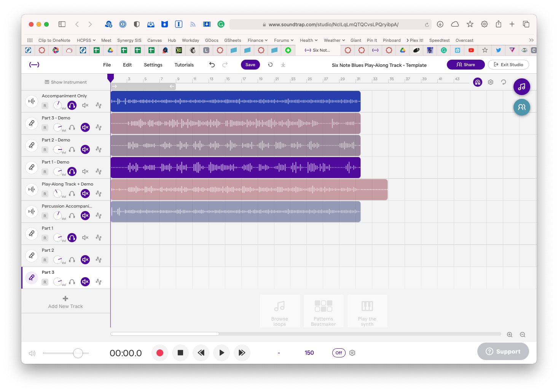Unmute the Part 3 - Demo track

tap(85, 127)
